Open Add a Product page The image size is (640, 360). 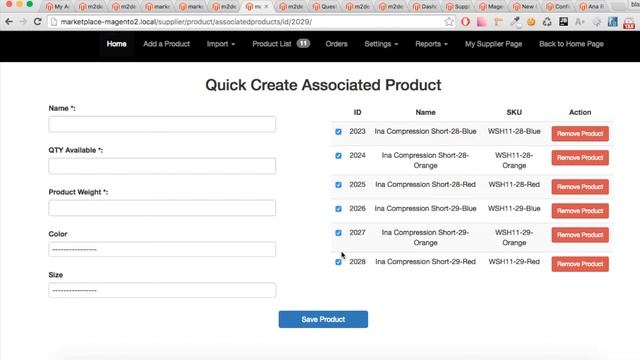click(167, 44)
